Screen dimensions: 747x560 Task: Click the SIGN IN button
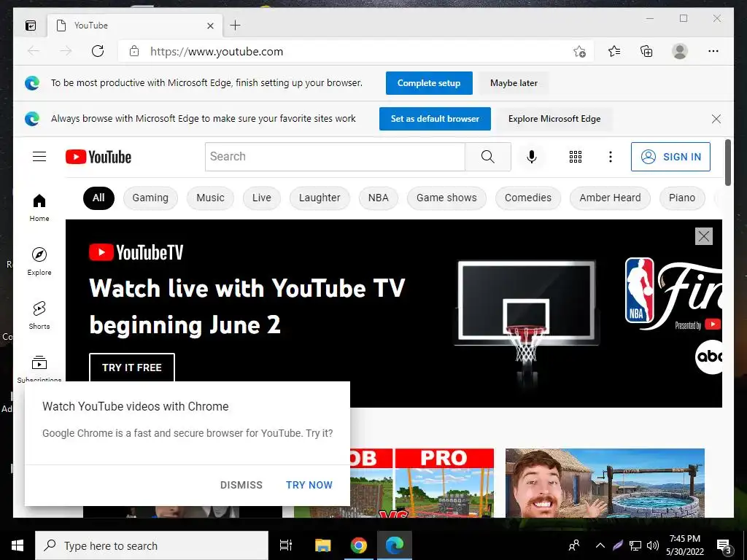pyautogui.click(x=670, y=157)
